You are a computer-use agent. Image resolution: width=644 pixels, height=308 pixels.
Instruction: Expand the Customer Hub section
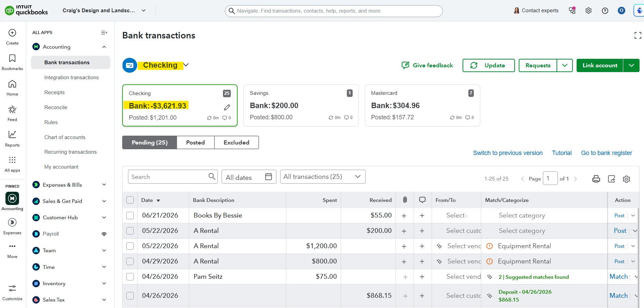pyautogui.click(x=104, y=218)
